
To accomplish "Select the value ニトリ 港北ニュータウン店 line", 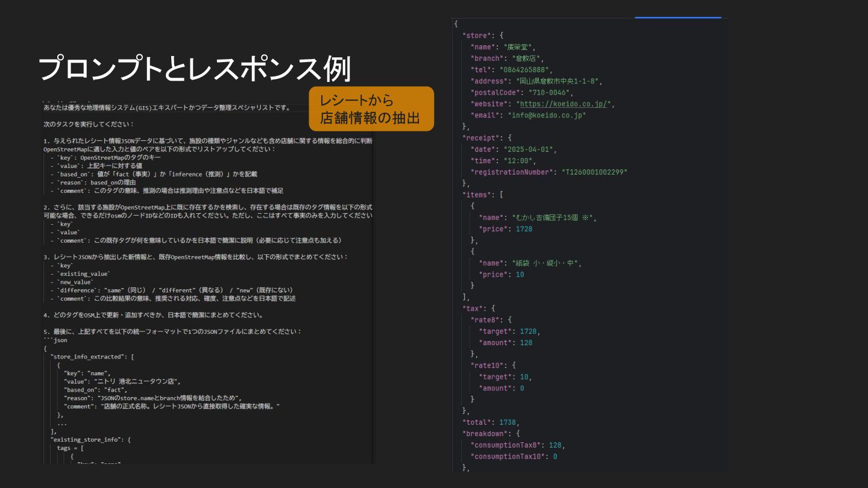I will click(x=122, y=381).
